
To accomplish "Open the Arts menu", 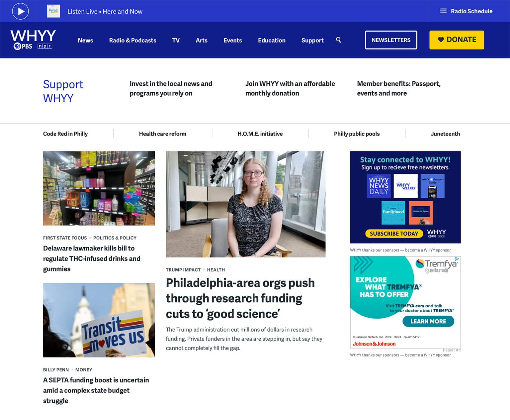I will 202,40.
